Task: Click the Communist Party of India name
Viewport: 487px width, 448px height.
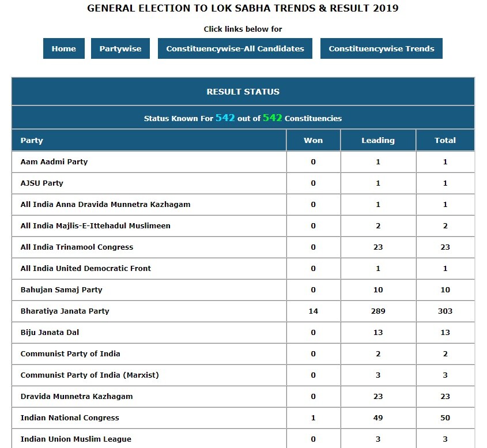Action: pyautogui.click(x=70, y=354)
